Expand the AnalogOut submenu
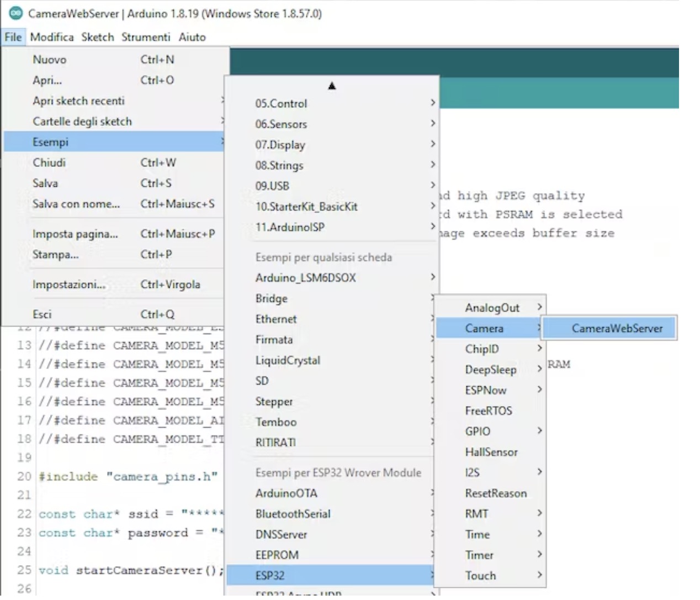 (x=491, y=308)
